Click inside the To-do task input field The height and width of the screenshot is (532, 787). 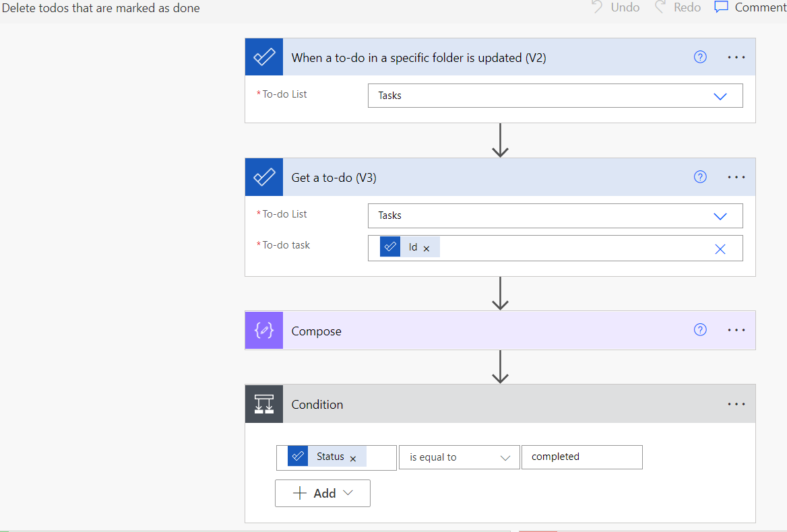(x=555, y=248)
